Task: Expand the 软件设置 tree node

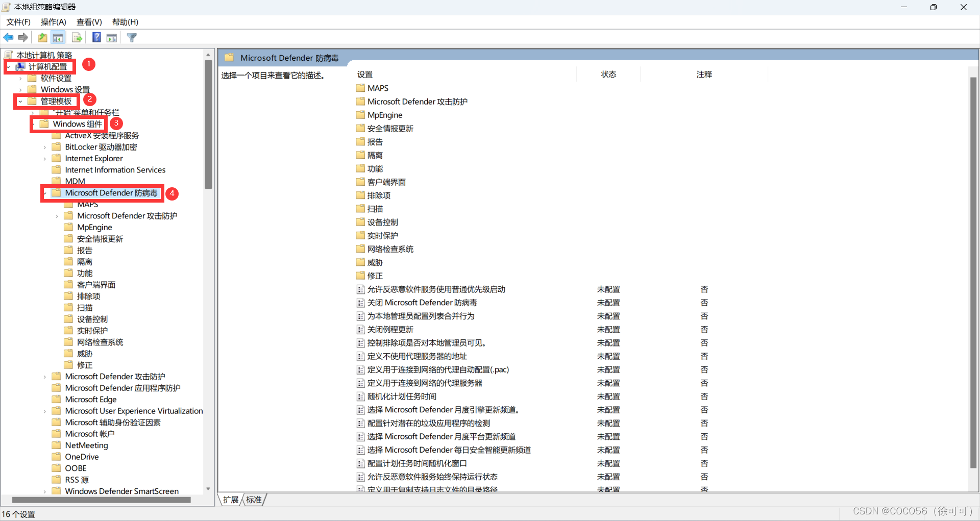Action: click(20, 78)
